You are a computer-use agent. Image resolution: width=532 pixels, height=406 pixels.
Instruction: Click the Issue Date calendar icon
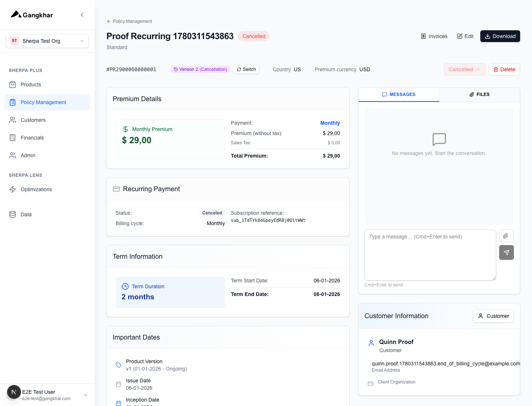coord(119,384)
